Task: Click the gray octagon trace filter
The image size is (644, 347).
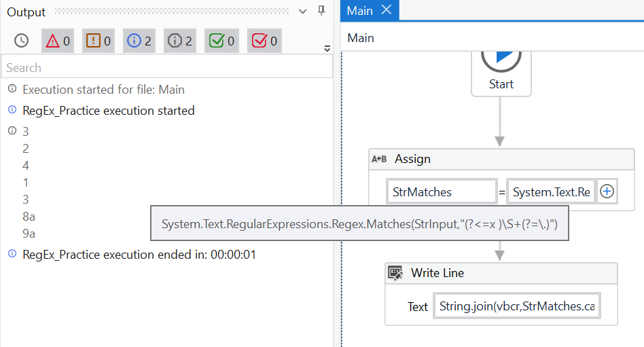Action: (x=180, y=41)
